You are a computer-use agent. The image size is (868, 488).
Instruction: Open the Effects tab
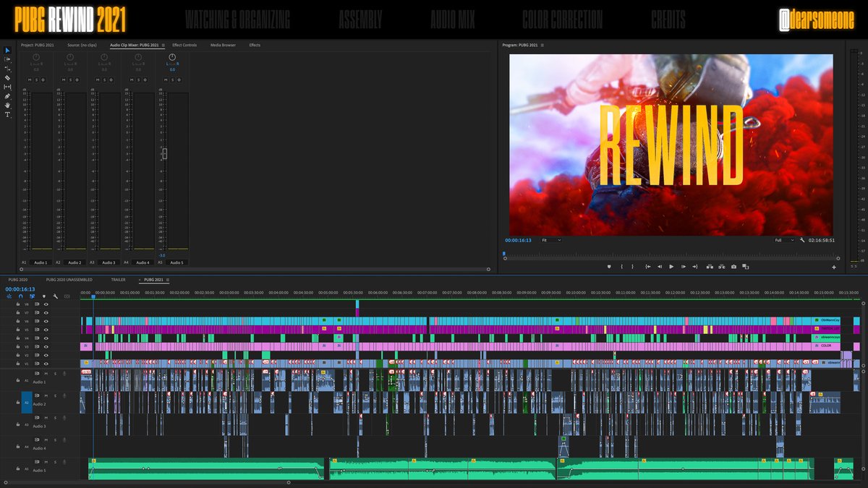(x=255, y=45)
